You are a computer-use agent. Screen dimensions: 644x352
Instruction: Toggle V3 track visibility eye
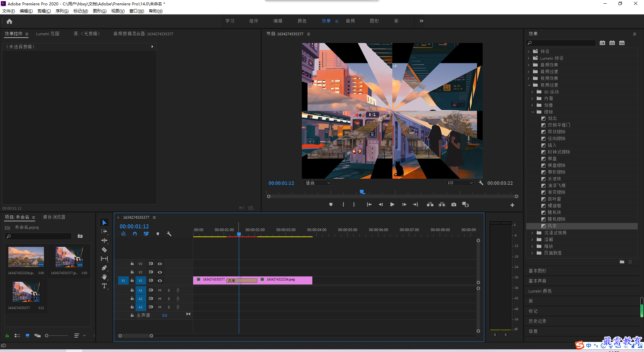point(160,264)
